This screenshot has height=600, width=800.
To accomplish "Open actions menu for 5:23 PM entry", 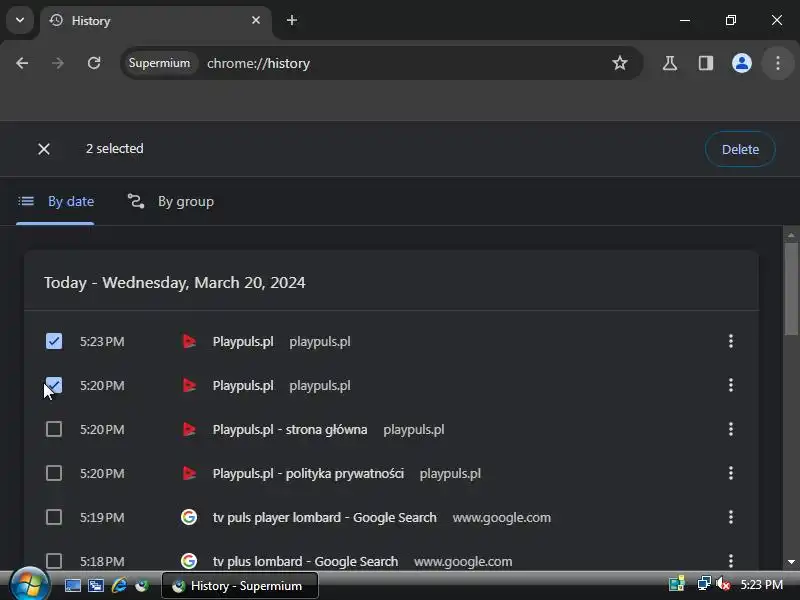I will point(731,341).
